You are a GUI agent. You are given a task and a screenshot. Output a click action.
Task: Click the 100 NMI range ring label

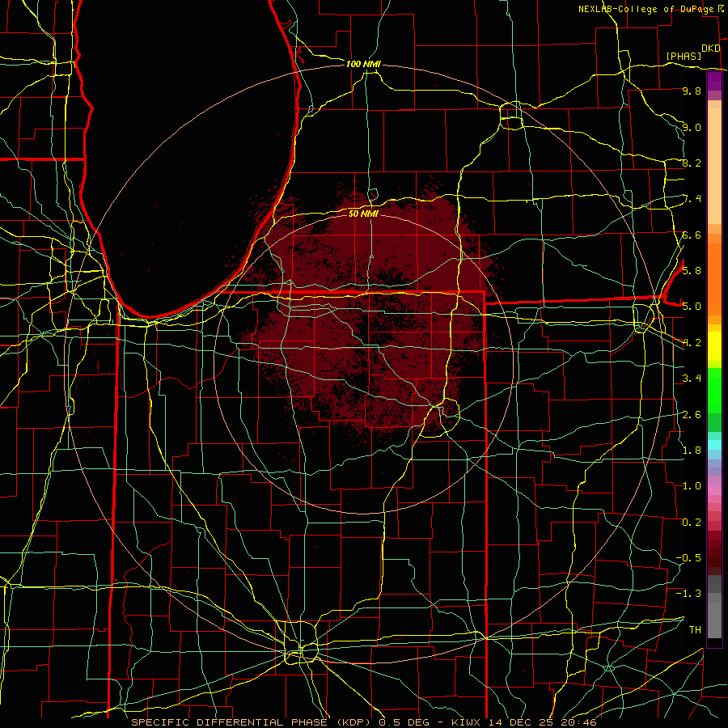[x=363, y=64]
